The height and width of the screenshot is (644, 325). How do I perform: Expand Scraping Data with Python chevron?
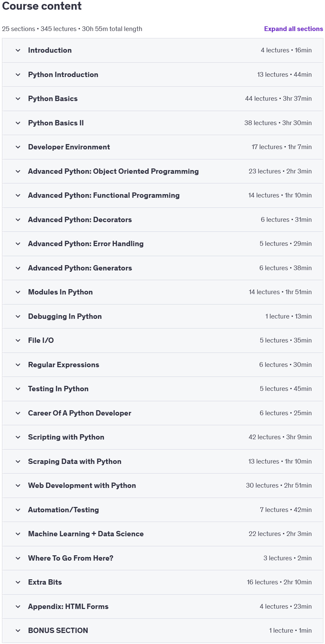(x=18, y=462)
